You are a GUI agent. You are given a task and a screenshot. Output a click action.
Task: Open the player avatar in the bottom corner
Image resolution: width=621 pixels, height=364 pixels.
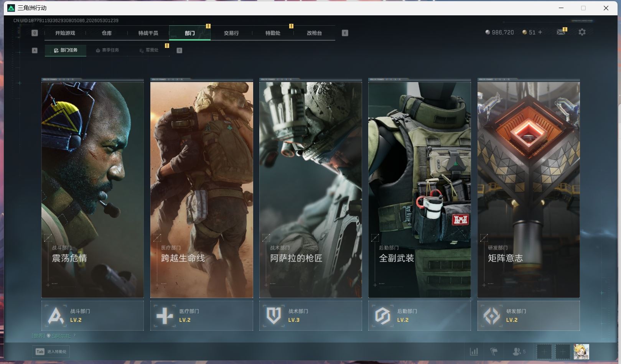(581, 352)
